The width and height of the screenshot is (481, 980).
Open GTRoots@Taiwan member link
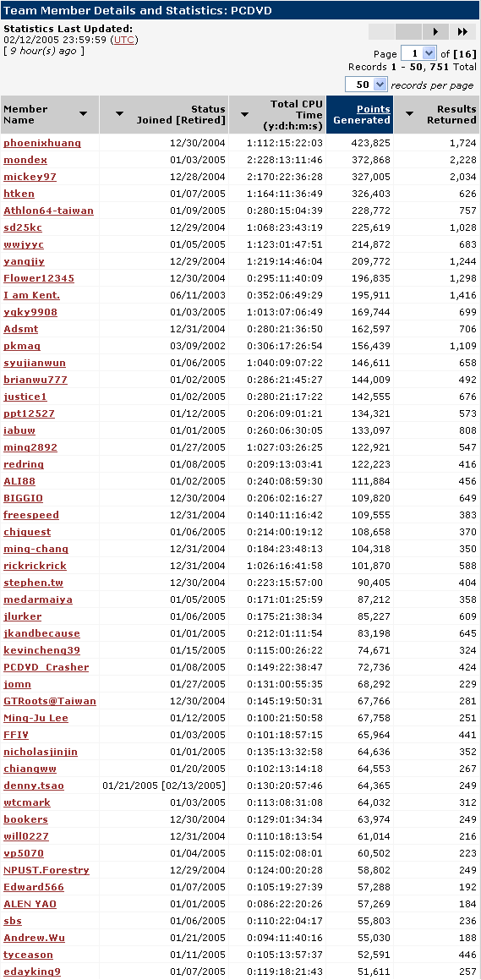tap(50, 701)
